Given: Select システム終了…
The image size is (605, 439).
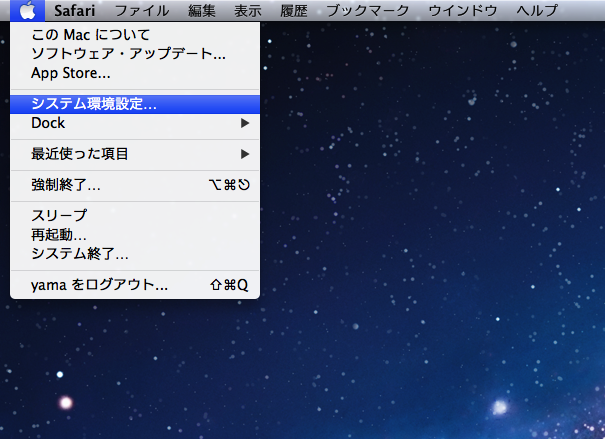Looking at the screenshot, I should click(135, 253).
